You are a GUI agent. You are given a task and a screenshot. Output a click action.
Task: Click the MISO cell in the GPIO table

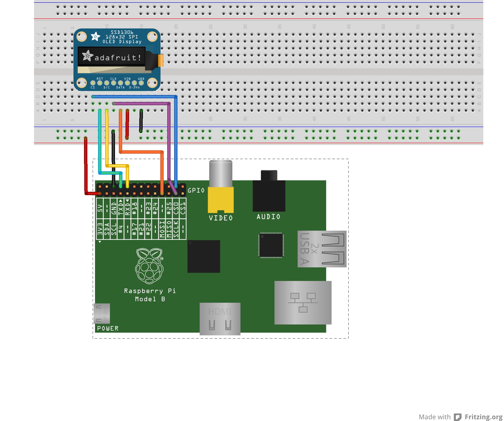(x=169, y=229)
